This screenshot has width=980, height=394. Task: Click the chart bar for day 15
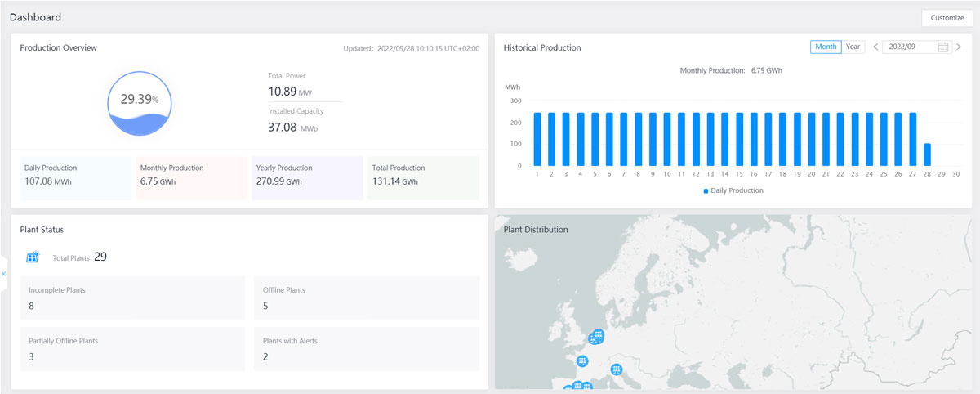click(x=739, y=140)
